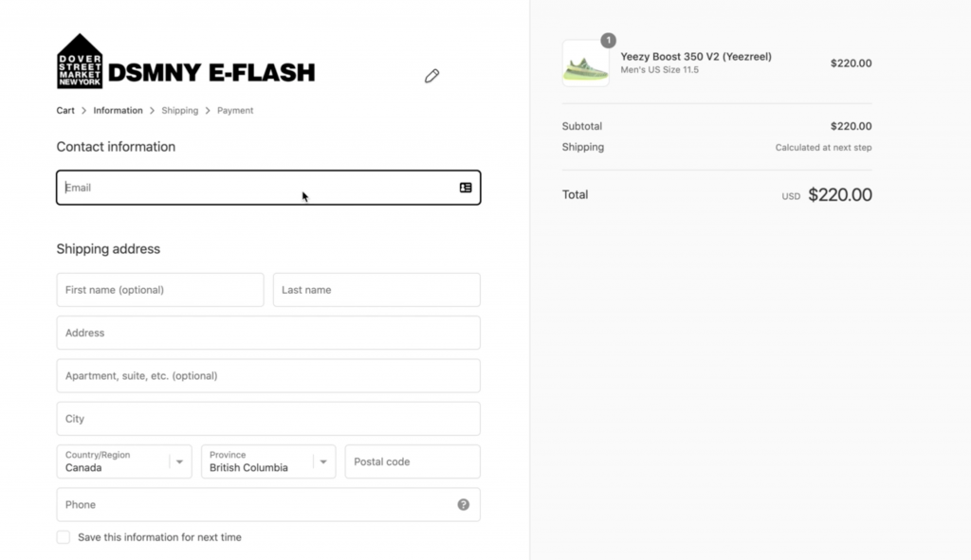Open the Country/Region dropdown

point(124,461)
